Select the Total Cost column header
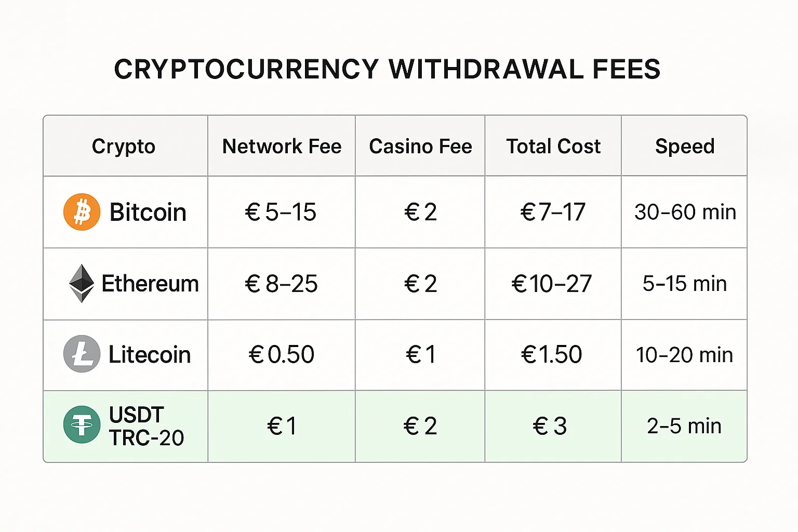798x532 pixels. (553, 147)
